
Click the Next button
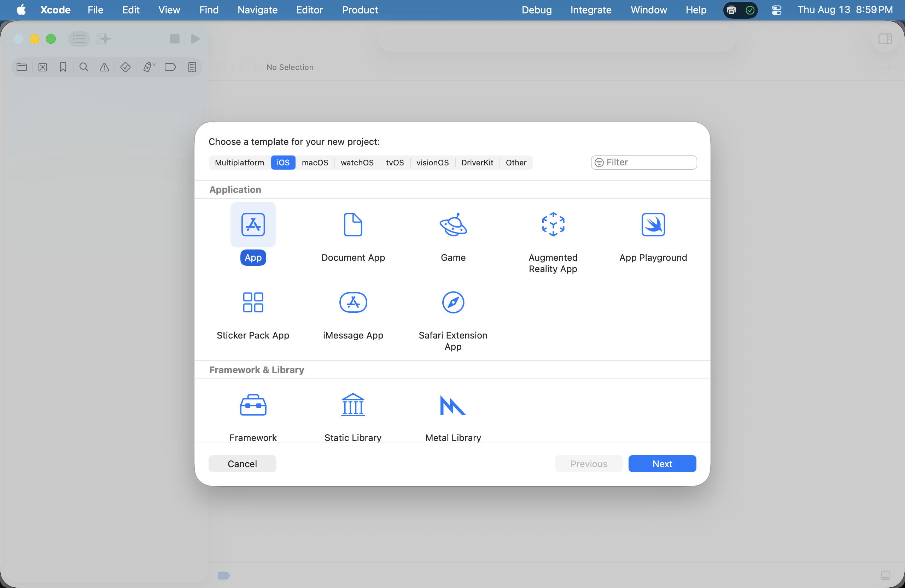point(662,464)
